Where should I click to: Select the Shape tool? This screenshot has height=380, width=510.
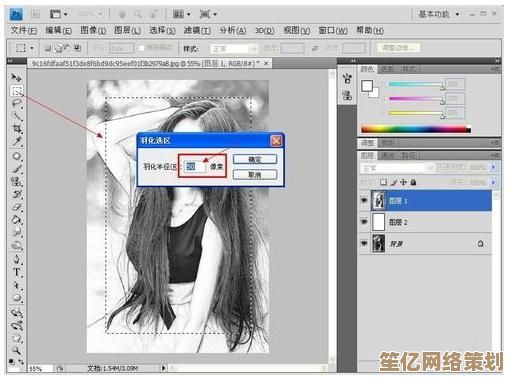click(17, 298)
